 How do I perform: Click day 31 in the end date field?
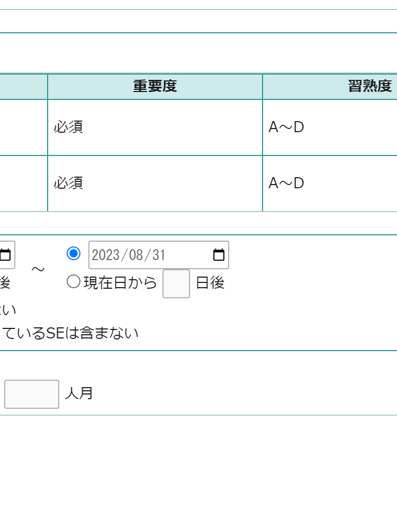[x=159, y=255]
